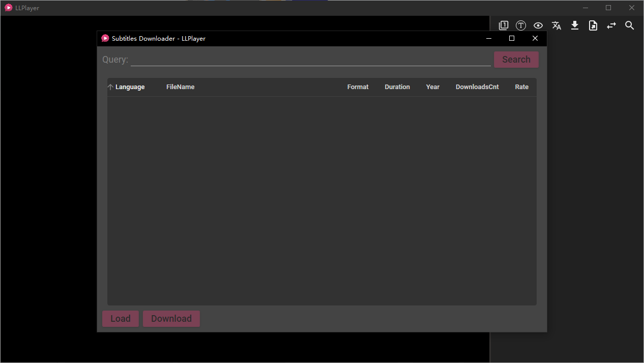Image resolution: width=644 pixels, height=363 pixels.
Task: Click the Format column header
Action: pos(358,87)
